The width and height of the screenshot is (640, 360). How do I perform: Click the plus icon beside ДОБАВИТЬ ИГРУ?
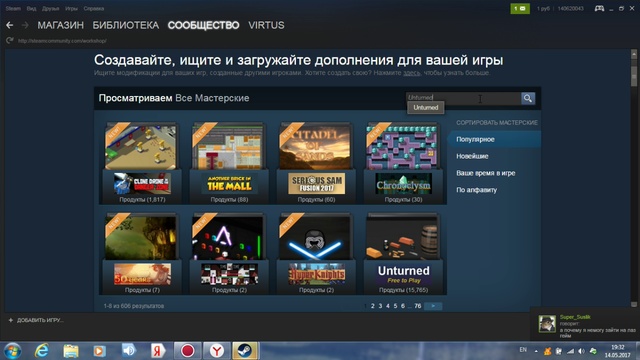(11, 320)
